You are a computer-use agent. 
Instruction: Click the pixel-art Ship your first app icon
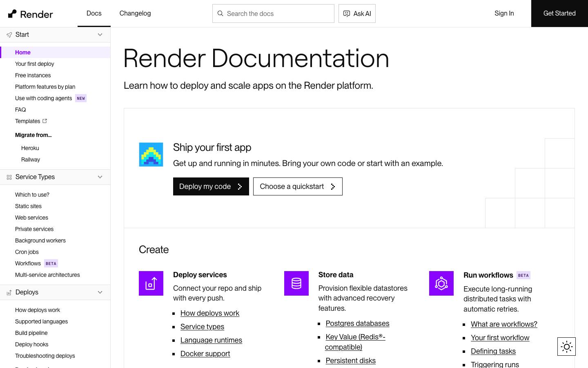[151, 155]
